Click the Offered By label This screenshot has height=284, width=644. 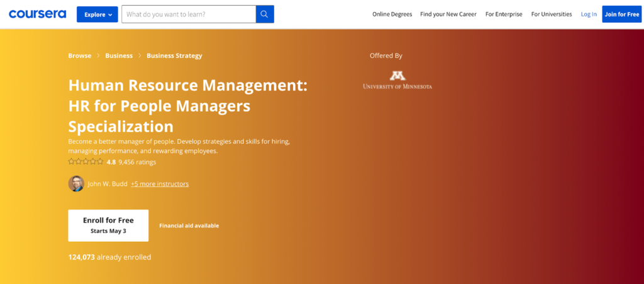[x=386, y=55]
